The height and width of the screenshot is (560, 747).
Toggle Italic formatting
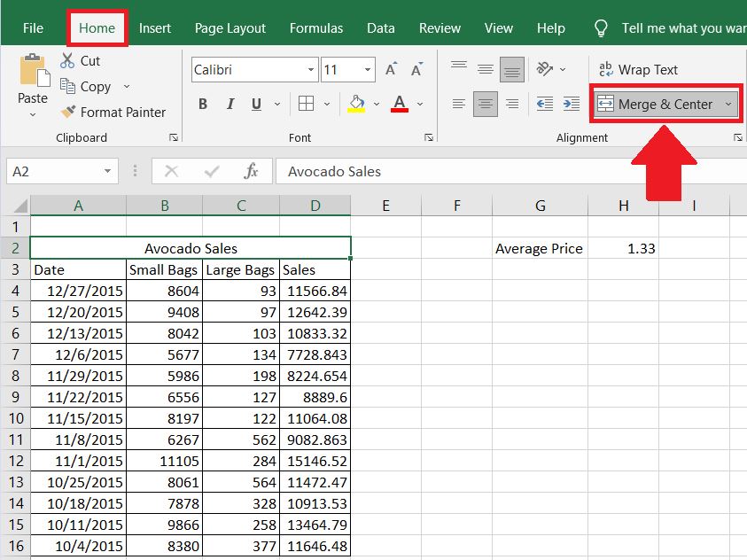230,104
